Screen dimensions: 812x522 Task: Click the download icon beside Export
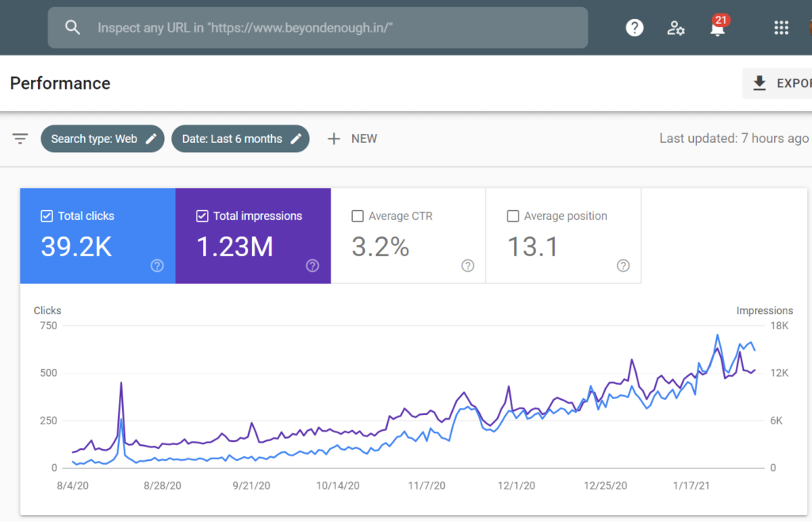click(x=759, y=83)
